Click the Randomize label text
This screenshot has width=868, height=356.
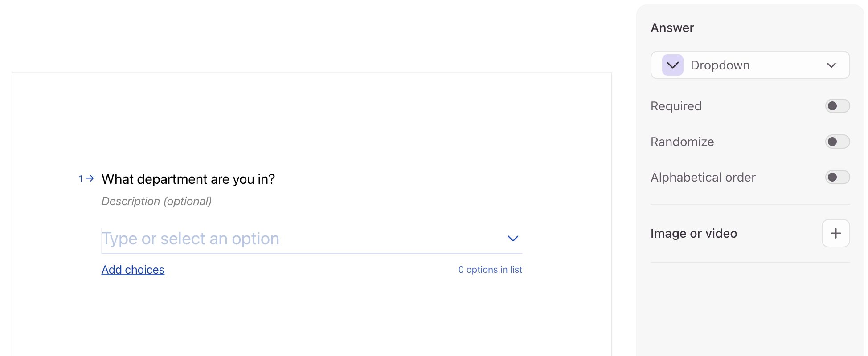pos(682,142)
